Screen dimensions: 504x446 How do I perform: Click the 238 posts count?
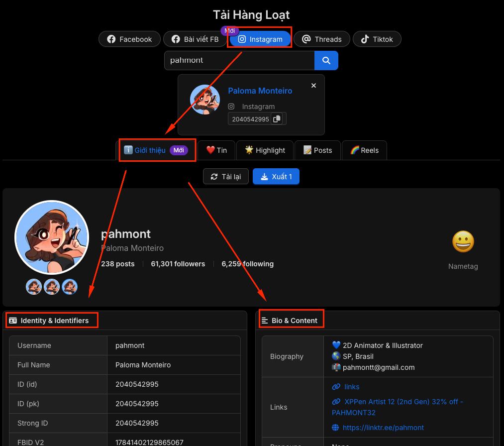(117, 264)
